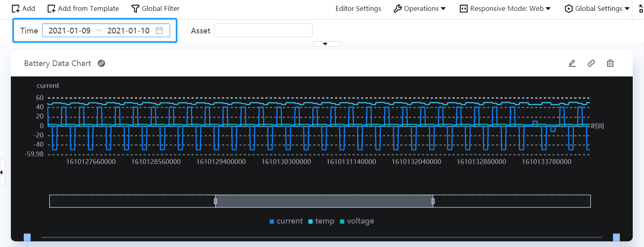
Task: Click the Add widget icon
Action: (16, 9)
